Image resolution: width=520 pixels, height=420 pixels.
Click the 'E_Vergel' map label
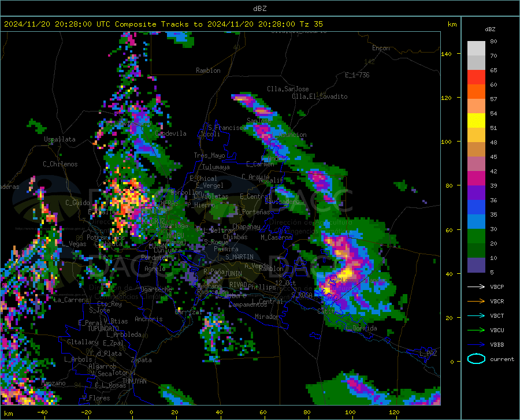pos(210,185)
